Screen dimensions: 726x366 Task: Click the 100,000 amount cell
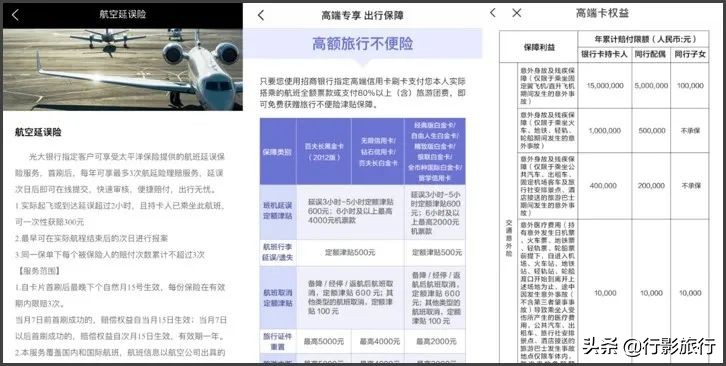690,86
